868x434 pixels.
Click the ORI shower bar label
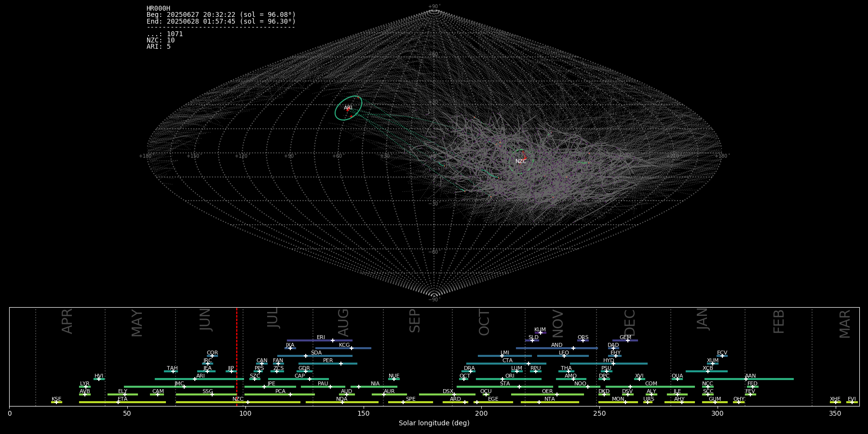tap(510, 376)
